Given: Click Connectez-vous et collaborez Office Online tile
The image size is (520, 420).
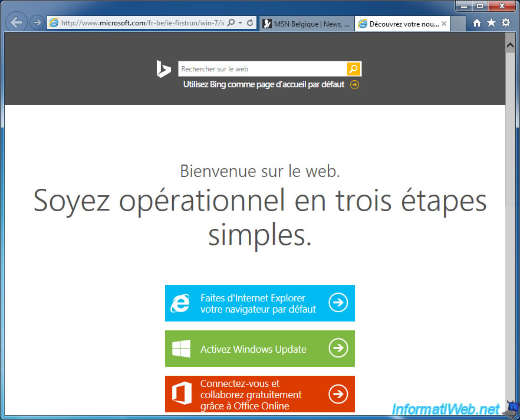Looking at the screenshot, I should (x=260, y=394).
